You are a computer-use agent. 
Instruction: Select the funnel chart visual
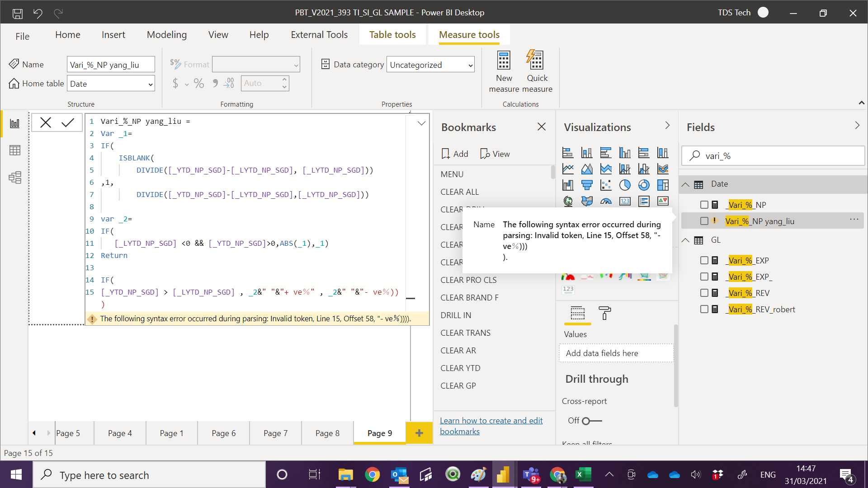coord(587,185)
